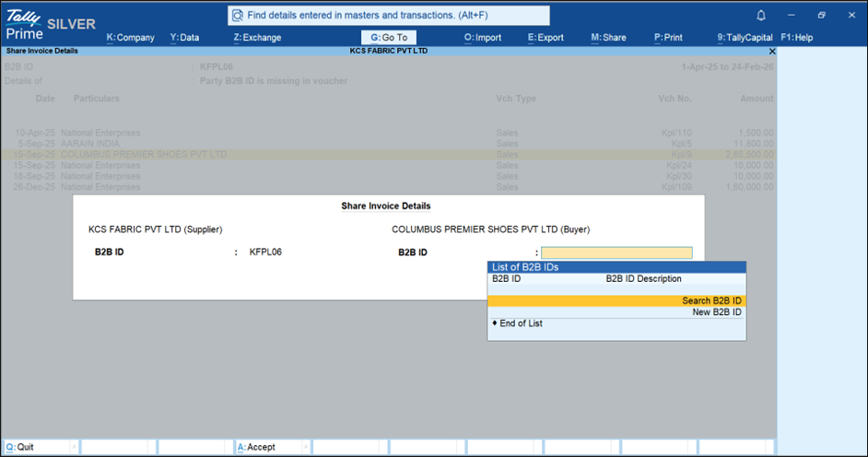This screenshot has width=868, height=457.
Task: Select Search B2B ID in list
Action: pos(616,301)
